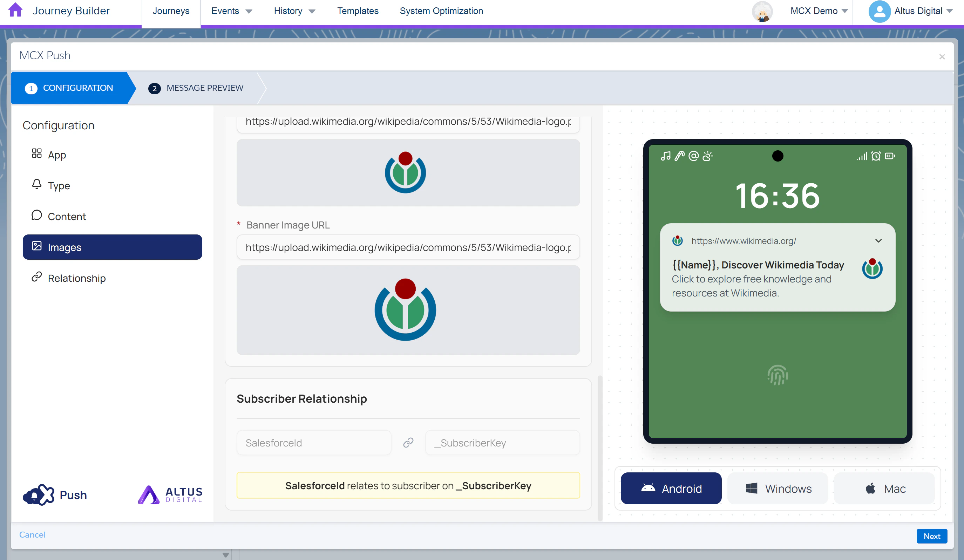Select the Type bell icon

[x=37, y=185]
